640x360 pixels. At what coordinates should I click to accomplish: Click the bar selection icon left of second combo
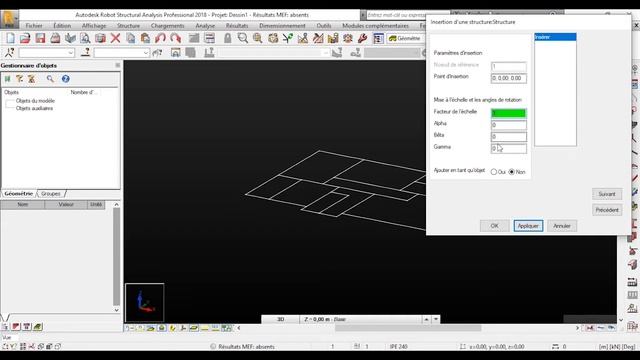pyautogui.click(x=86, y=52)
